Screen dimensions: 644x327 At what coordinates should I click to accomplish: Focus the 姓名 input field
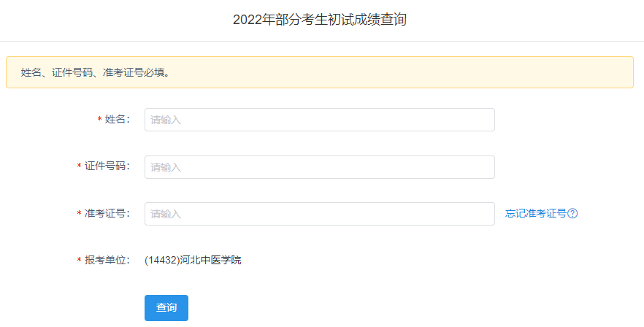point(319,120)
